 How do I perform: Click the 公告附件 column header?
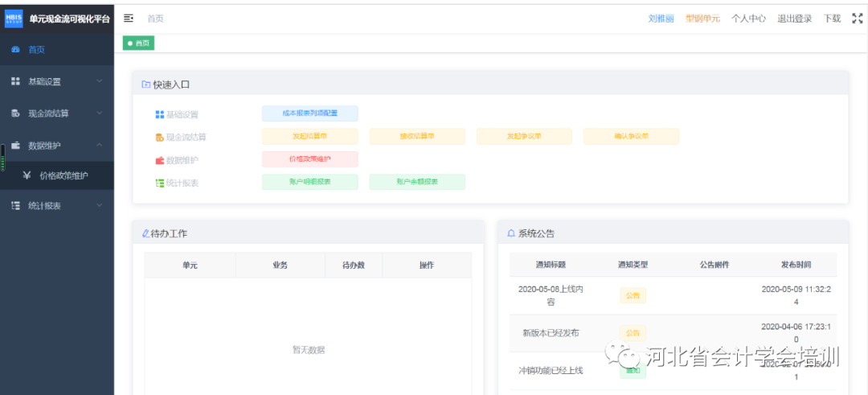click(714, 265)
